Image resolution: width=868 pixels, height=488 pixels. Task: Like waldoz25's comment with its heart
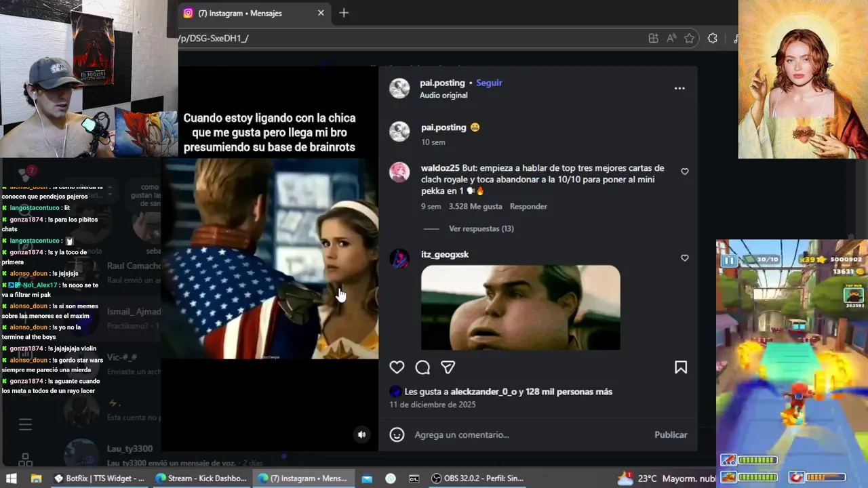tap(684, 171)
